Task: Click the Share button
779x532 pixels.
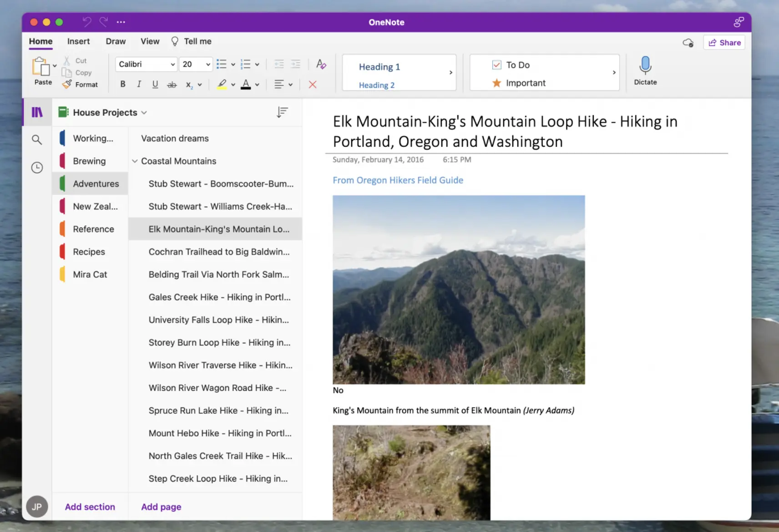Action: [724, 43]
